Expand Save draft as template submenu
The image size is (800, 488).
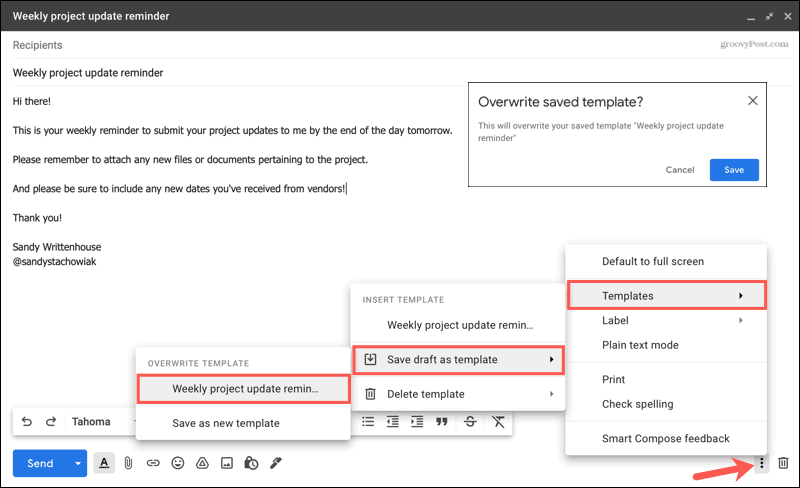click(x=458, y=360)
